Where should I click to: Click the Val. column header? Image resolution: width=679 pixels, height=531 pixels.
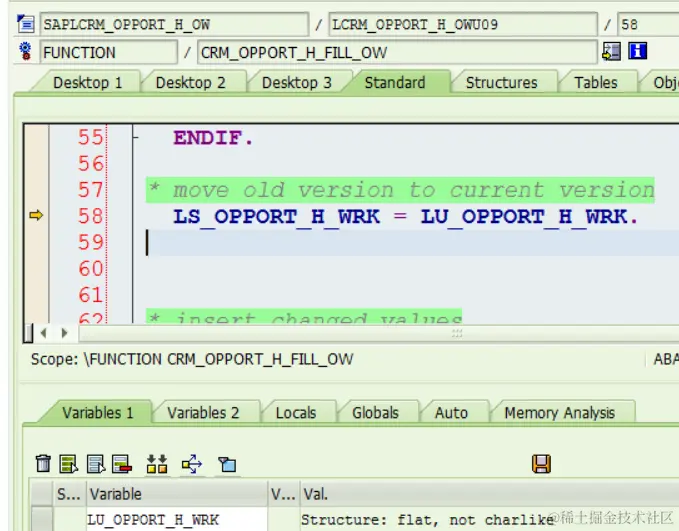[x=489, y=494]
